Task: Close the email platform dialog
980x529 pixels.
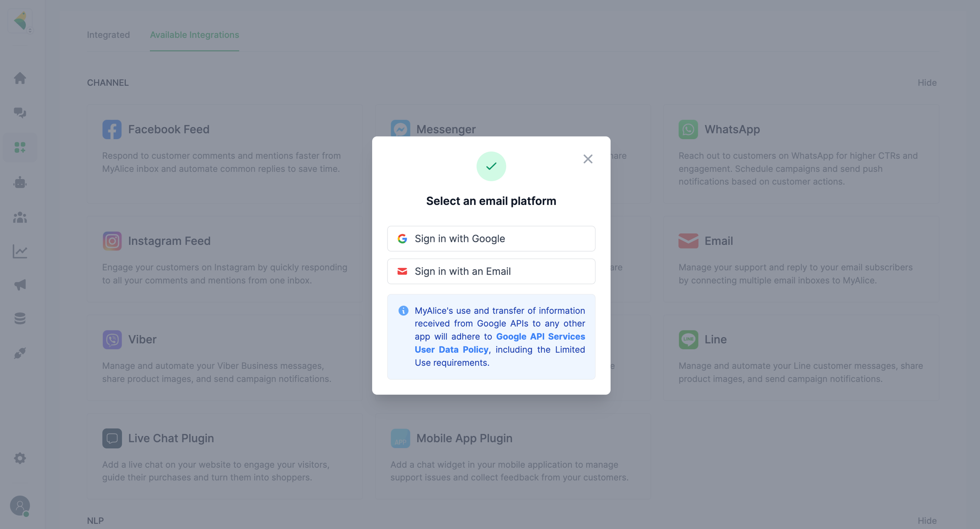Action: (587, 159)
